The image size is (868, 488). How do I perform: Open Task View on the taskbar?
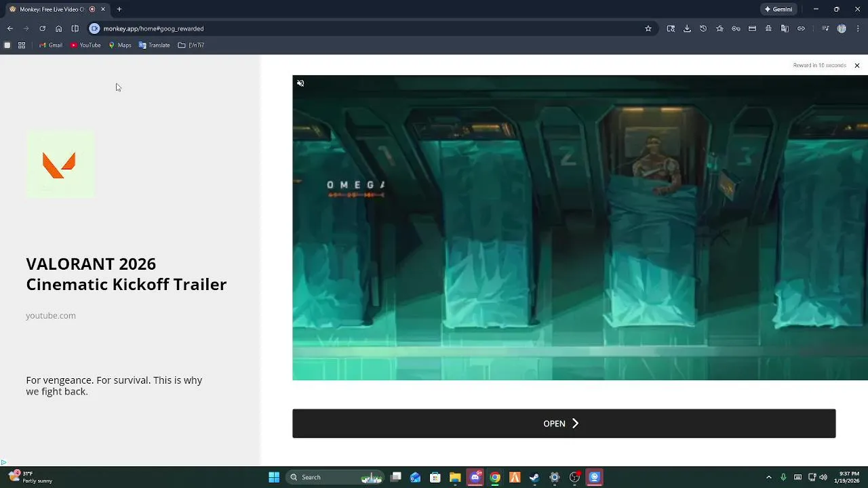click(x=396, y=477)
